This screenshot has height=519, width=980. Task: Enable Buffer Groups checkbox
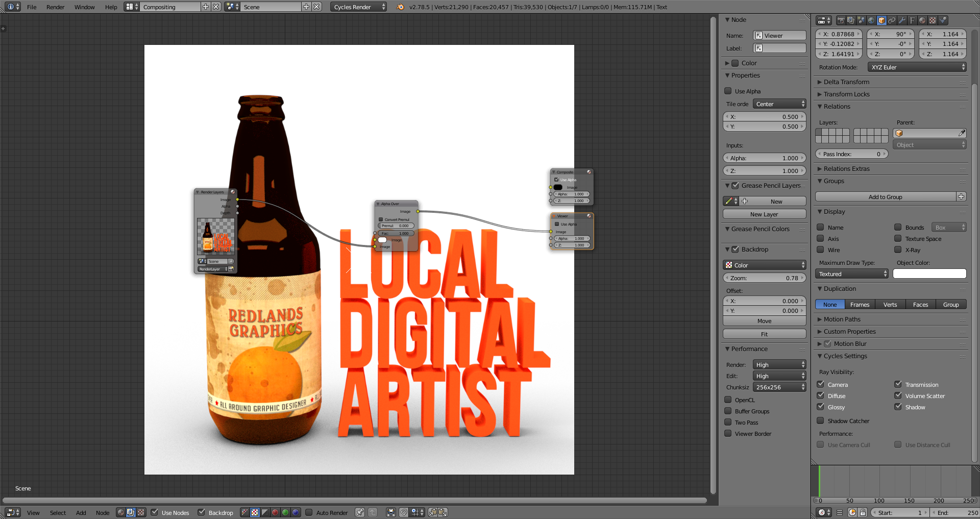click(x=728, y=411)
